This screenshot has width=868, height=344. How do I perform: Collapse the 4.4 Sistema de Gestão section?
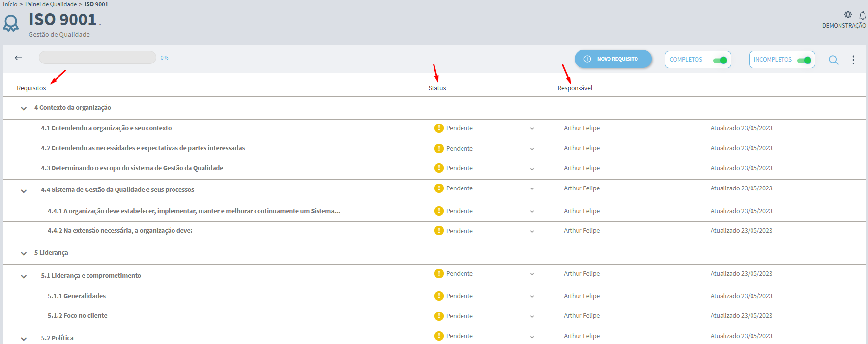[x=24, y=191]
